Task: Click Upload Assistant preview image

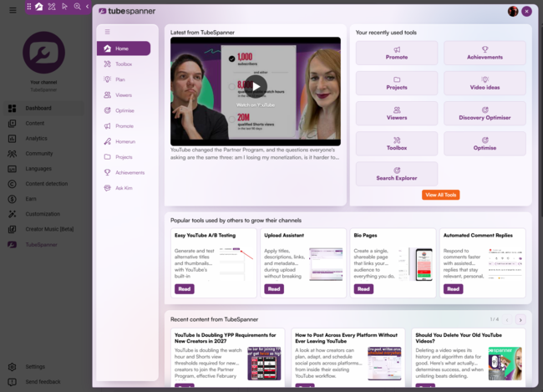Action: coord(326,264)
